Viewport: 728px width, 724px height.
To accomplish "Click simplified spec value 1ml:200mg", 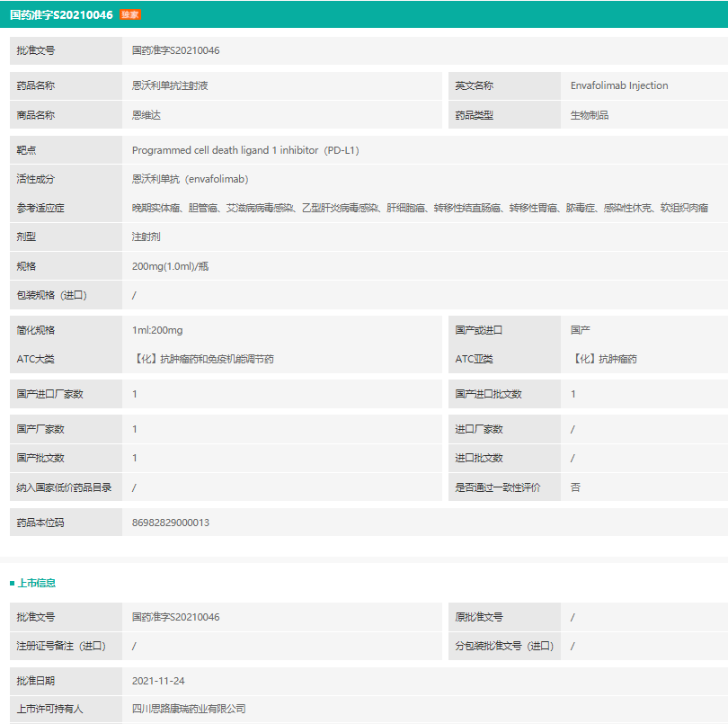I will click(x=157, y=330).
